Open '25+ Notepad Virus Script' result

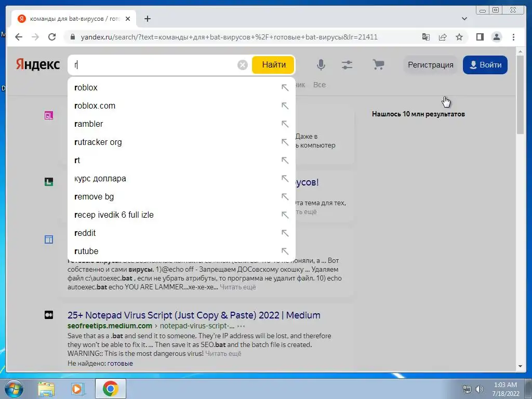194,315
